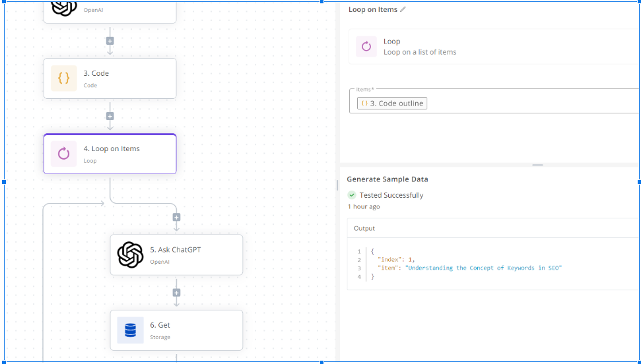This screenshot has height=364, width=641.
Task: Click the OpenAI logo on the top step
Action: [64, 7]
